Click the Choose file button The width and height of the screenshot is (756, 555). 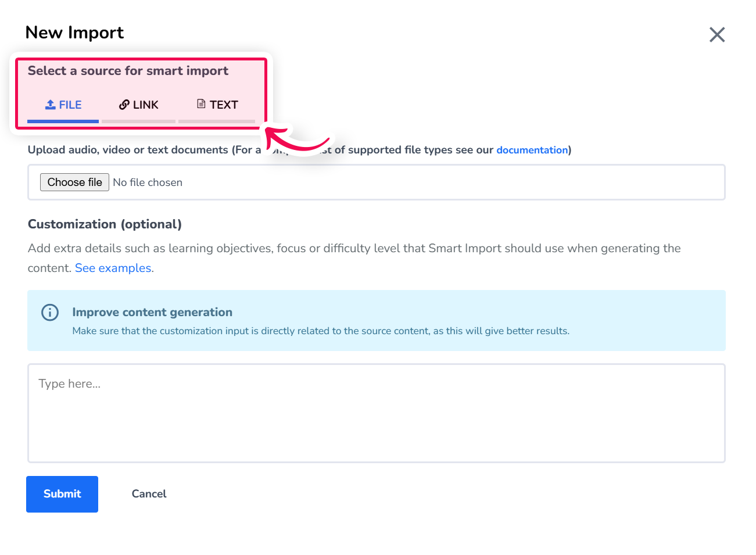pos(74,182)
